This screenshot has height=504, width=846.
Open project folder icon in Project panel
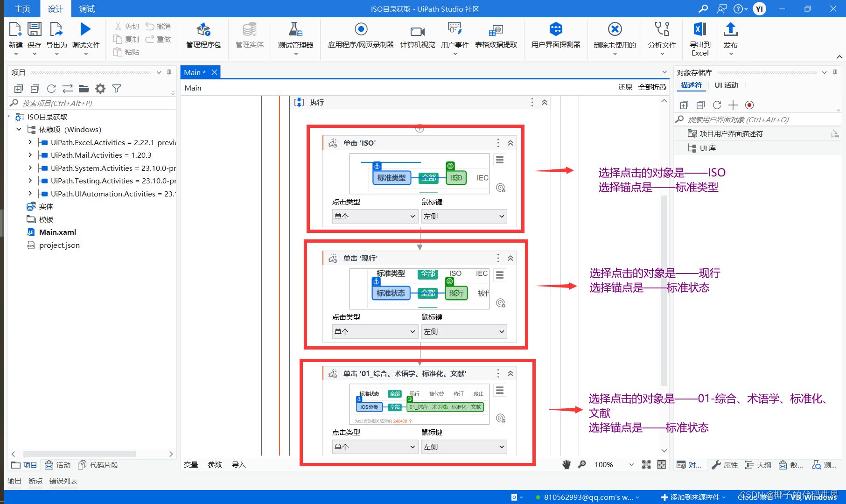(84, 89)
